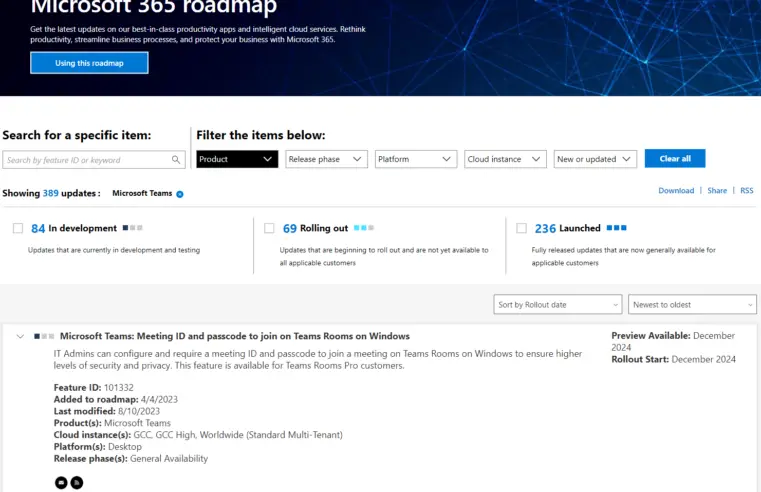Click the status indicator beside the Meeting ID title
The height and width of the screenshot is (492, 761).
tap(44, 337)
